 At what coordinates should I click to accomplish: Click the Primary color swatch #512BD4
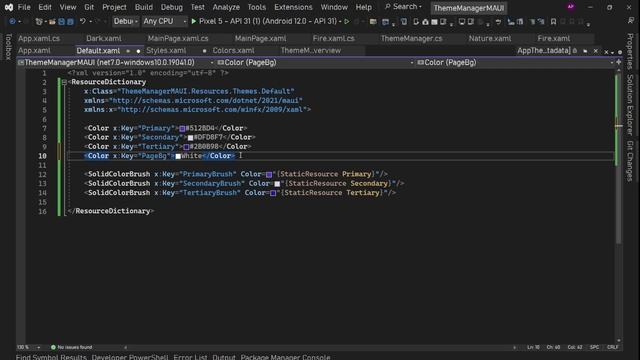[182, 129]
